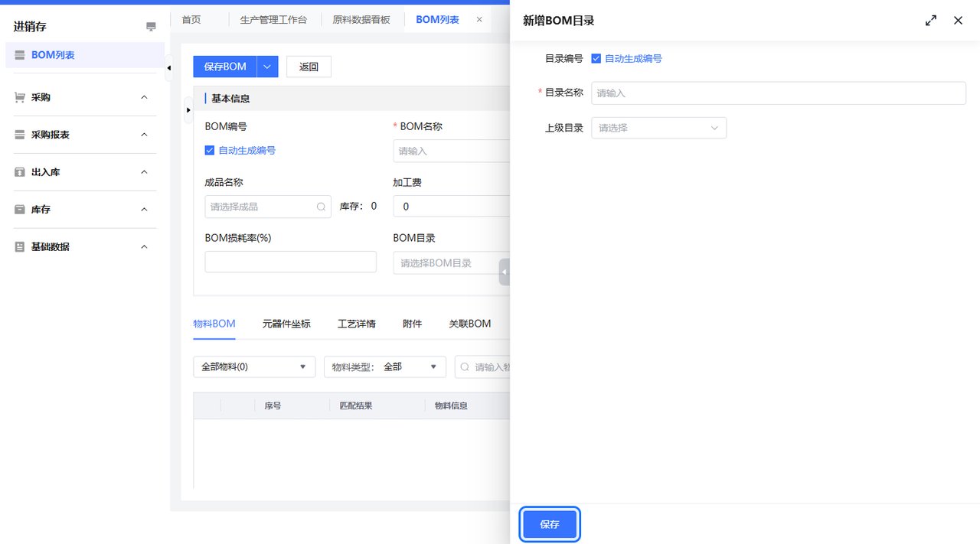Click the 物料信息 column header
The width and height of the screenshot is (980, 544).
click(x=451, y=406)
